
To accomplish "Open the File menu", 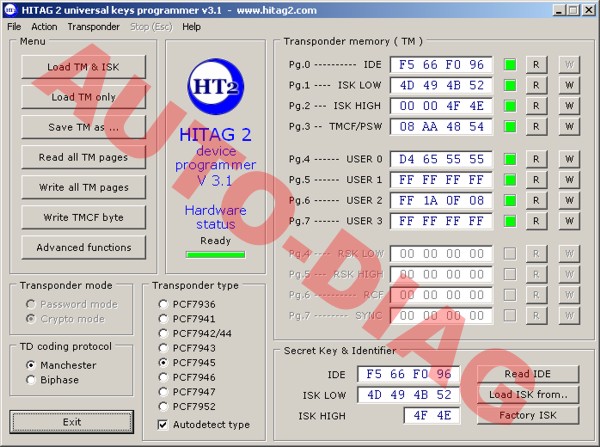I will click(x=14, y=27).
